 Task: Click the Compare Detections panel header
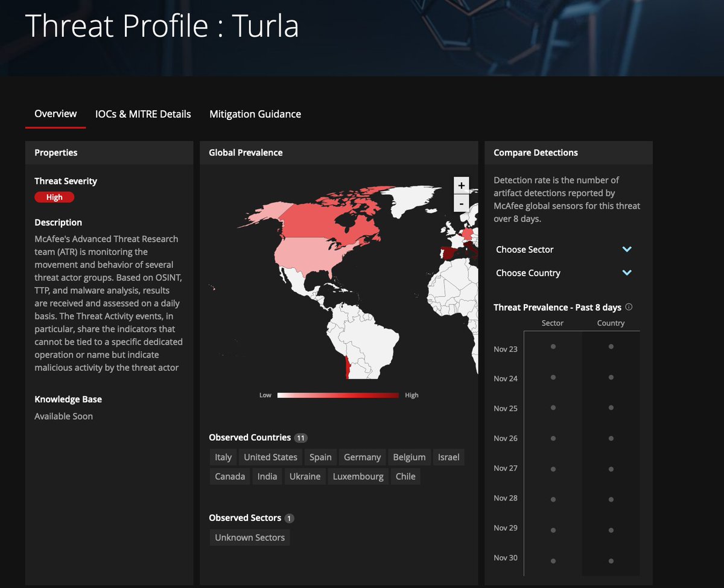pyautogui.click(x=568, y=153)
